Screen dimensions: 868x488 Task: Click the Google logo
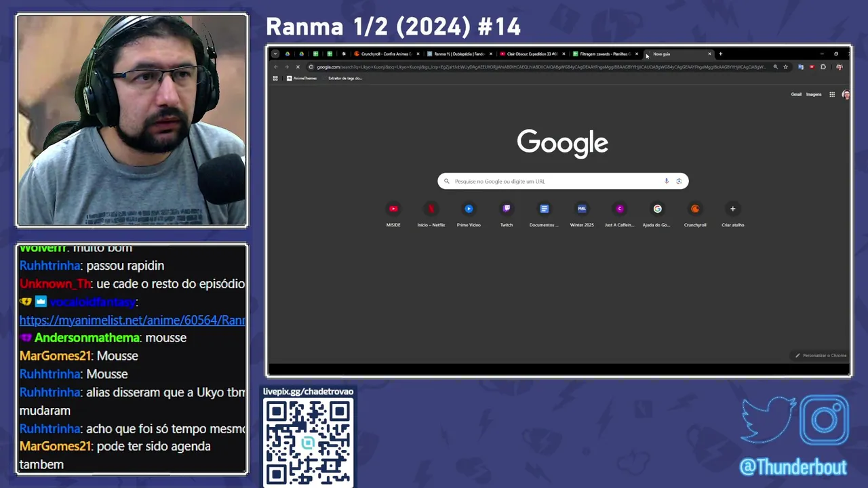pos(562,143)
